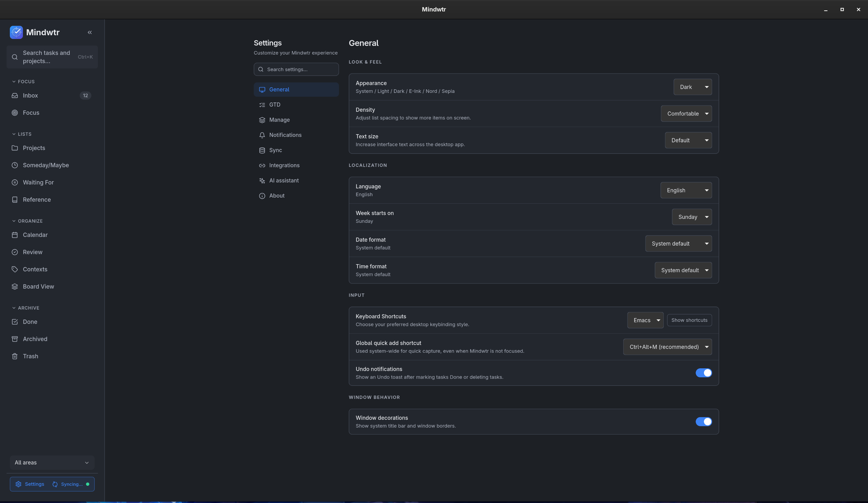Turn off Window decorations toggle
The height and width of the screenshot is (503, 868).
coord(703,422)
